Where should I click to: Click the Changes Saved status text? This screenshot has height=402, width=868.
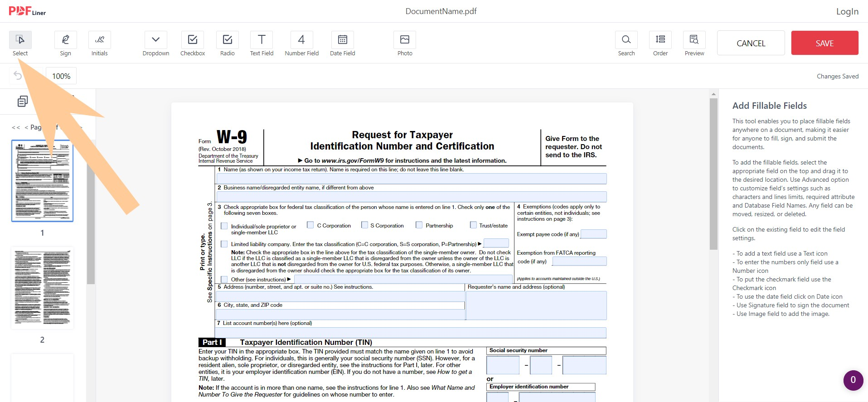click(838, 76)
